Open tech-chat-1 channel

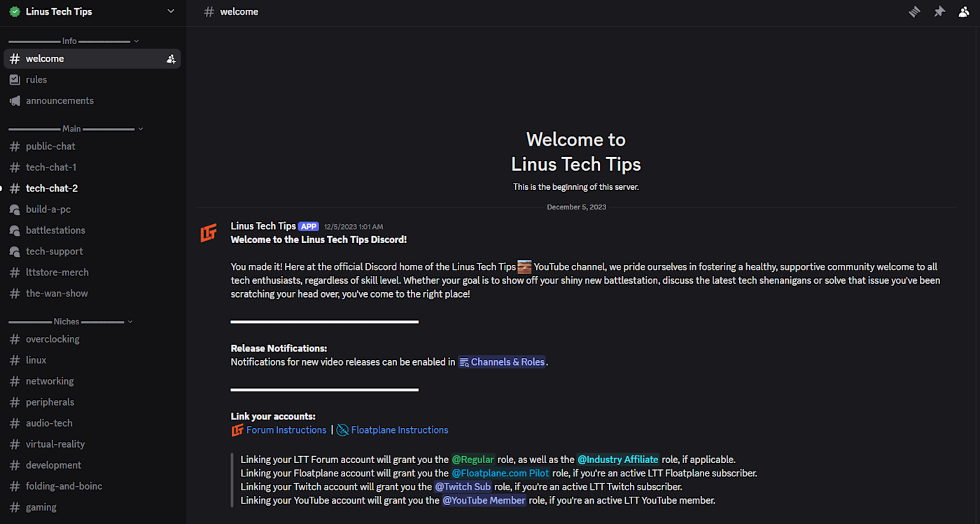pos(92,167)
